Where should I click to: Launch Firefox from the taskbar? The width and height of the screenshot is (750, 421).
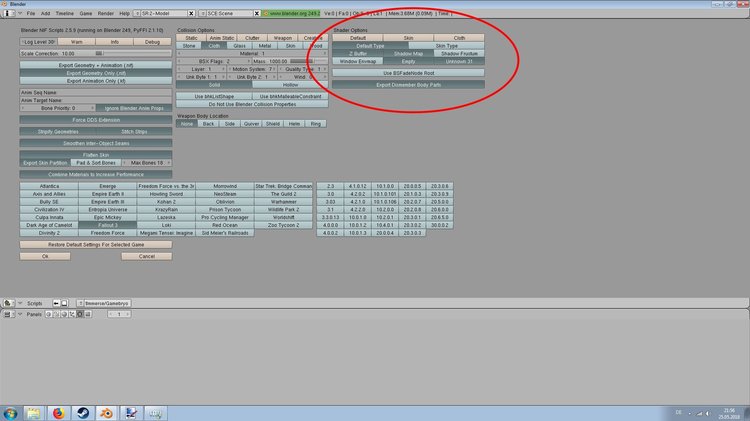click(x=58, y=413)
